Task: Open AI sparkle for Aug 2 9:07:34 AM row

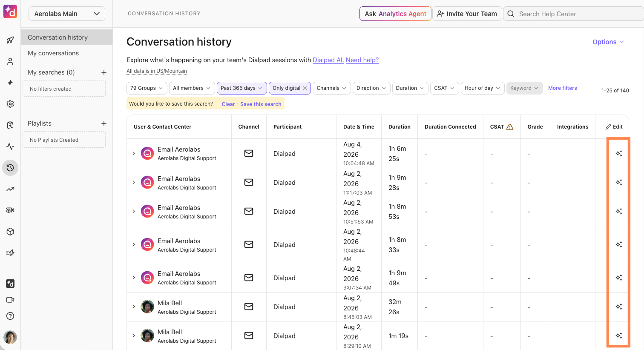Action: [x=619, y=278]
